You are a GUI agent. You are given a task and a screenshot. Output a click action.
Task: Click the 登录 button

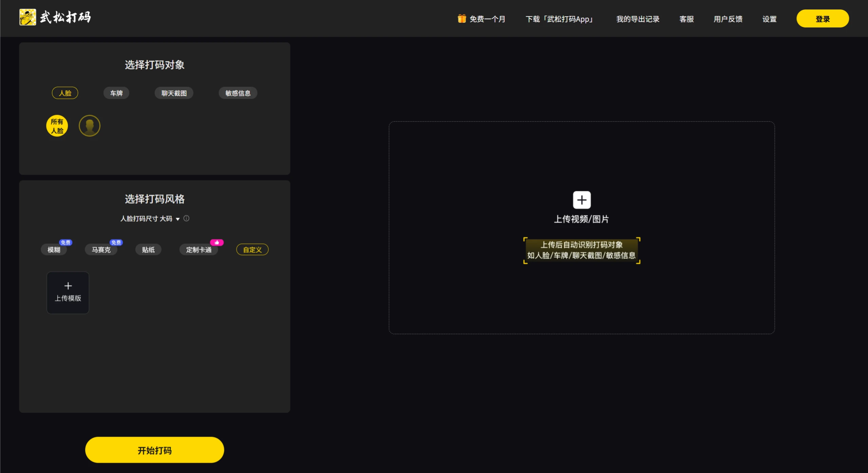[x=822, y=18]
